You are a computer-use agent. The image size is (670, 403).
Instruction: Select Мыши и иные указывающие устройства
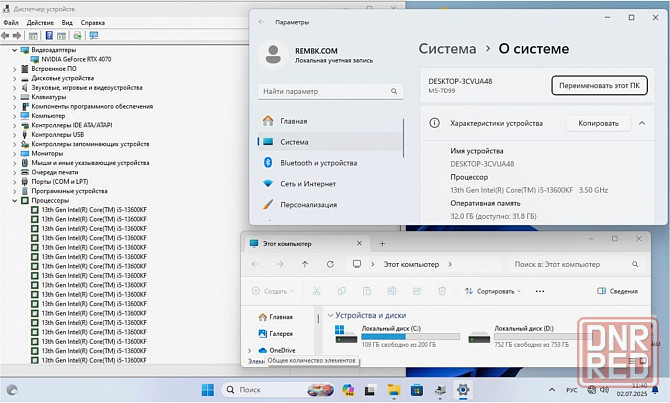[x=90, y=163]
